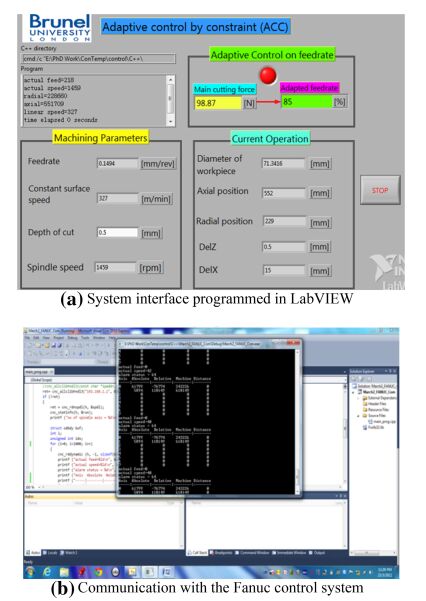Click Diameter of workpiece field 71.3416
This screenshot has width=426, height=601.
coord(284,163)
